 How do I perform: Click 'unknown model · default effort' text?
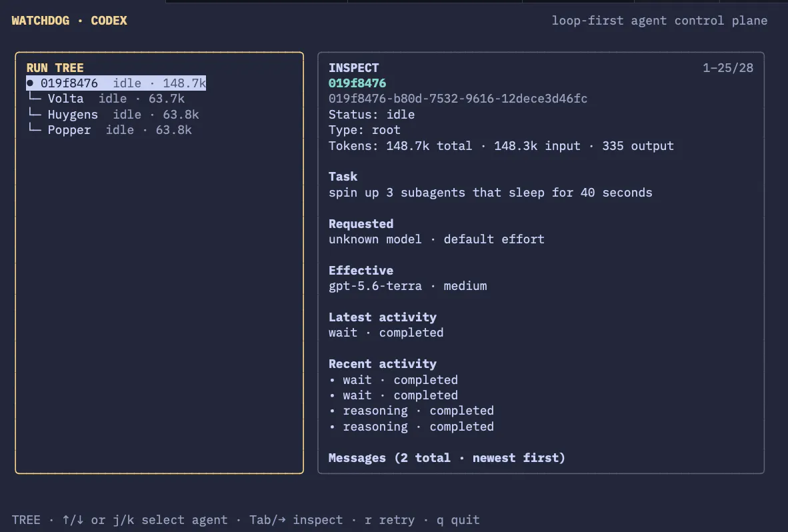(436, 239)
